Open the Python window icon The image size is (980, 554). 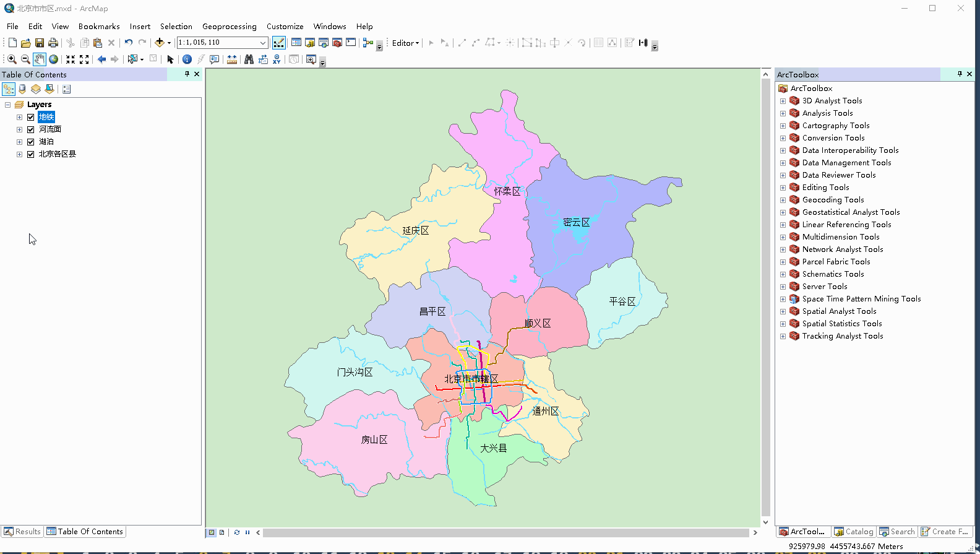click(351, 43)
